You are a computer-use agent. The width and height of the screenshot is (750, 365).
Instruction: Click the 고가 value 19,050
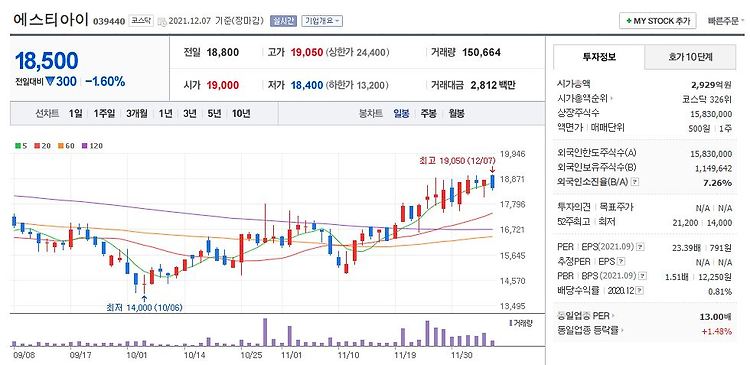coord(307,53)
